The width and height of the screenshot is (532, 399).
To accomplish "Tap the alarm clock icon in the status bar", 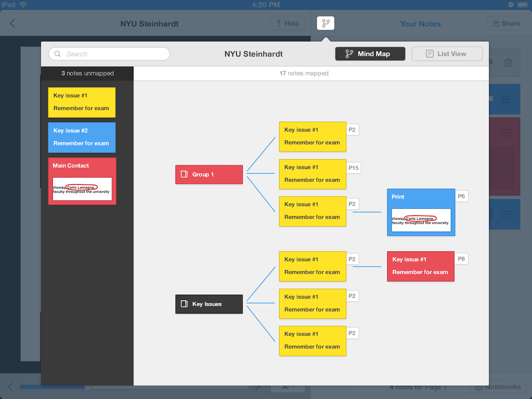I will (x=511, y=5).
